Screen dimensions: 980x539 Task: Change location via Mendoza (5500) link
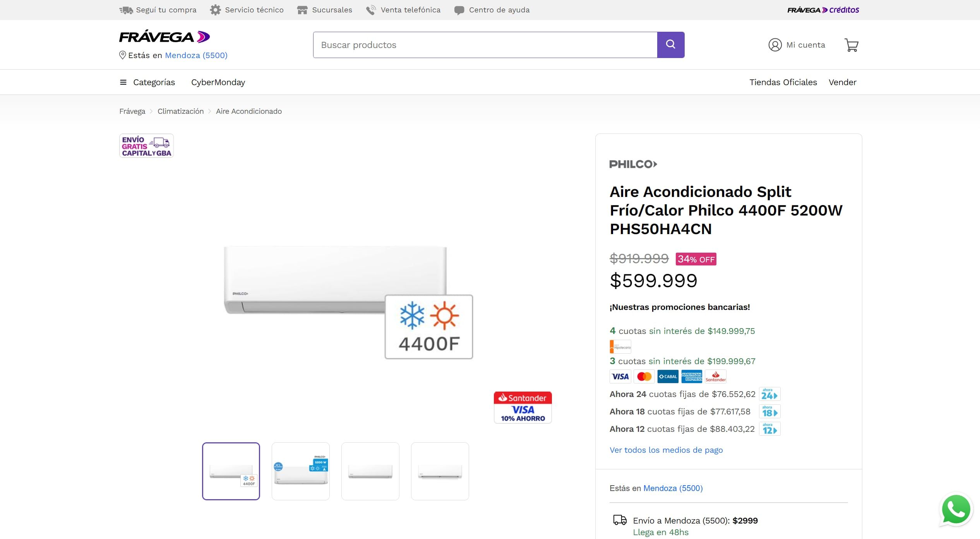tap(196, 55)
